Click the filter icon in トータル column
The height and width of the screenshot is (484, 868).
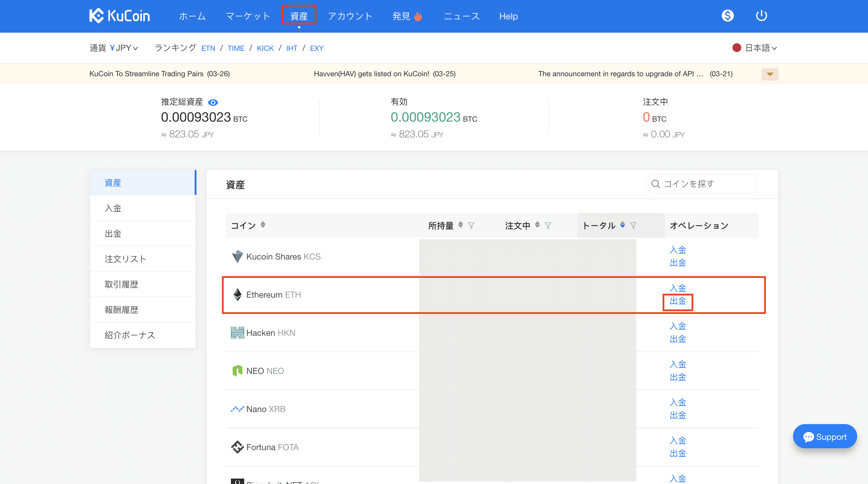[x=633, y=226]
